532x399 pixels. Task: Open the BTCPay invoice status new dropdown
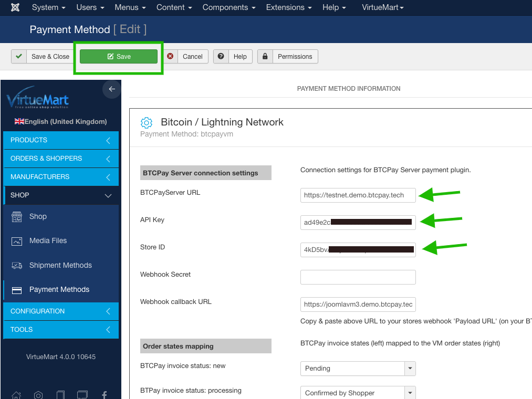410,369
